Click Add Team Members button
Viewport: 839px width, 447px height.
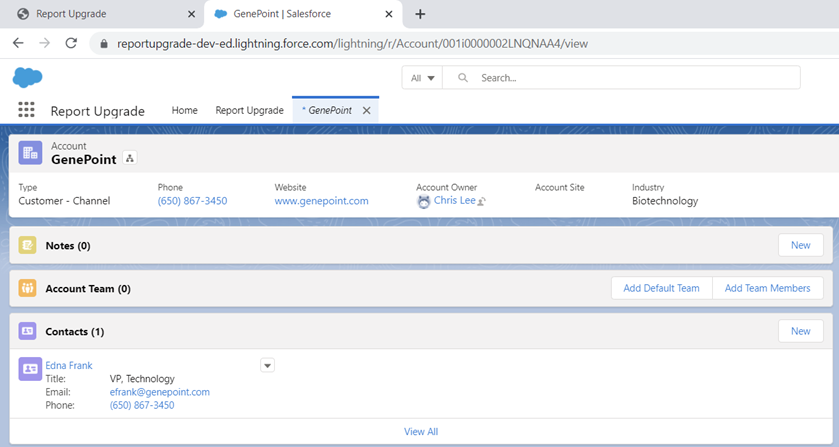coord(767,288)
